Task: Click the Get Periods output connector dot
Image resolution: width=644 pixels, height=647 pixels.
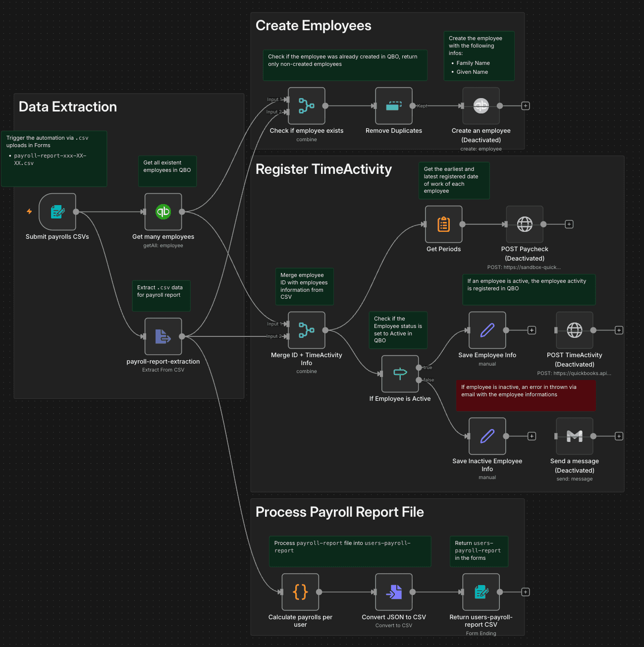Action: point(462,224)
